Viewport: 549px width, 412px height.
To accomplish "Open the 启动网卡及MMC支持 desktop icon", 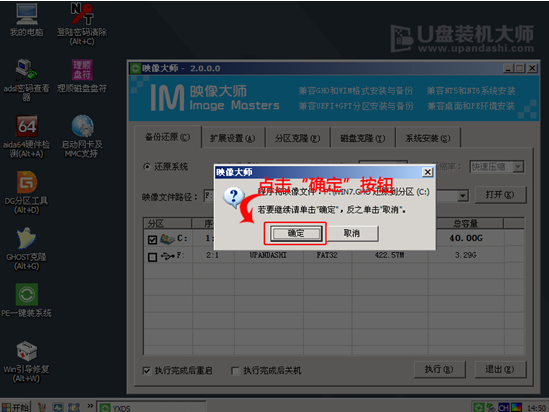I will point(82,136).
